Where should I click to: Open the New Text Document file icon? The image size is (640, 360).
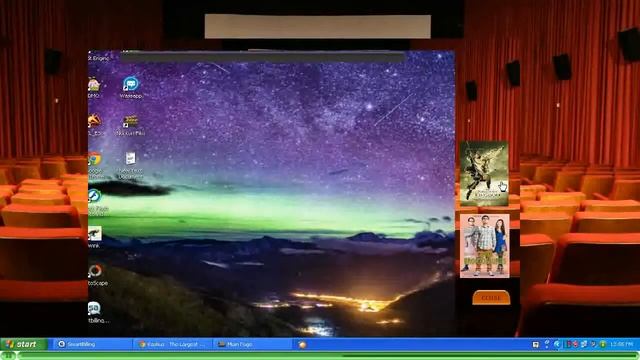click(130, 158)
